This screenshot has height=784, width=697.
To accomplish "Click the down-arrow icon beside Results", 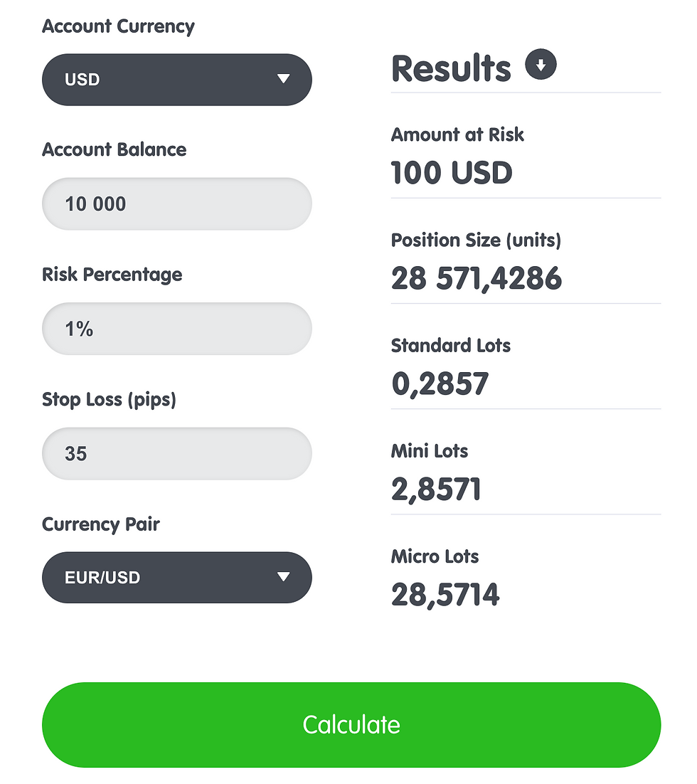I will click(541, 66).
